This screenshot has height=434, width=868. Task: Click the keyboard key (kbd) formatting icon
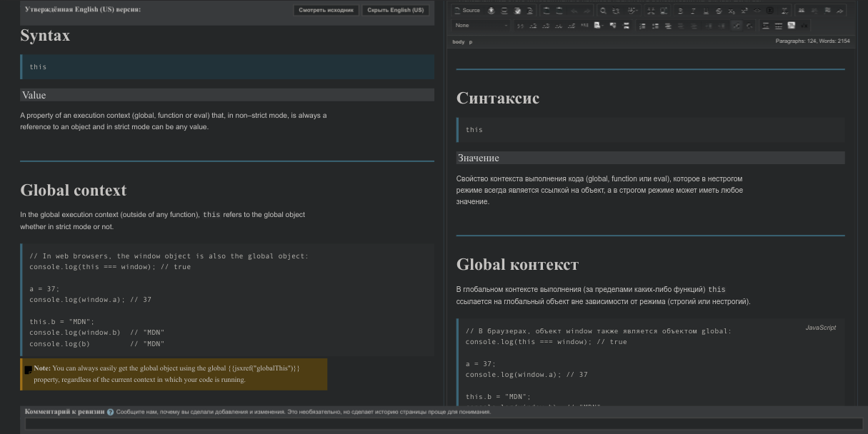click(770, 10)
